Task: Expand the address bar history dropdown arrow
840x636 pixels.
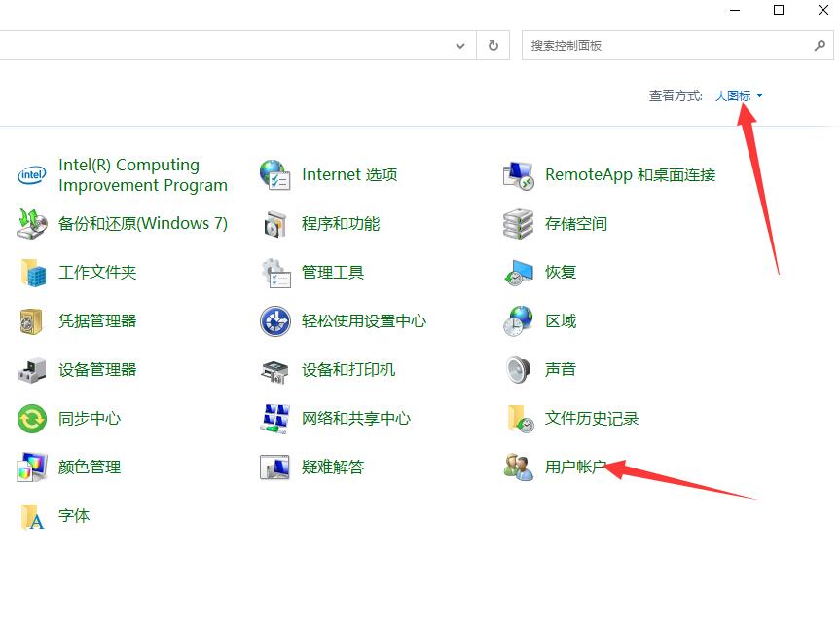Action: point(460,46)
